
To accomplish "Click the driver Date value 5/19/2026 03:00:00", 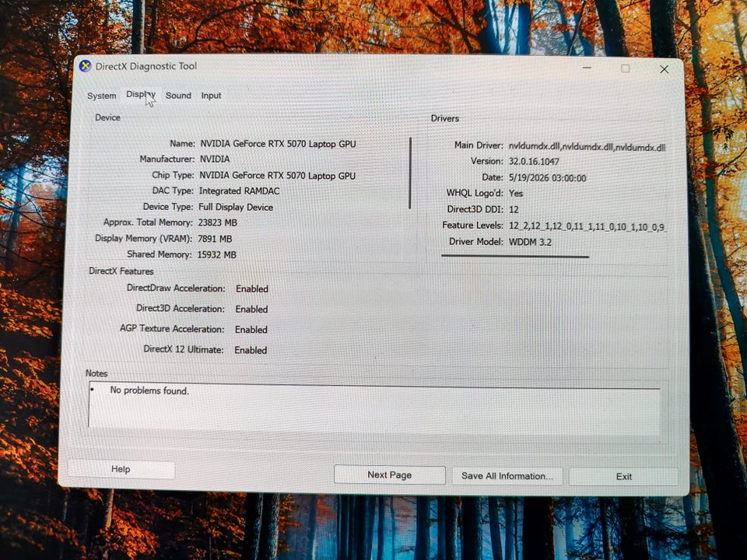I will coord(547,178).
